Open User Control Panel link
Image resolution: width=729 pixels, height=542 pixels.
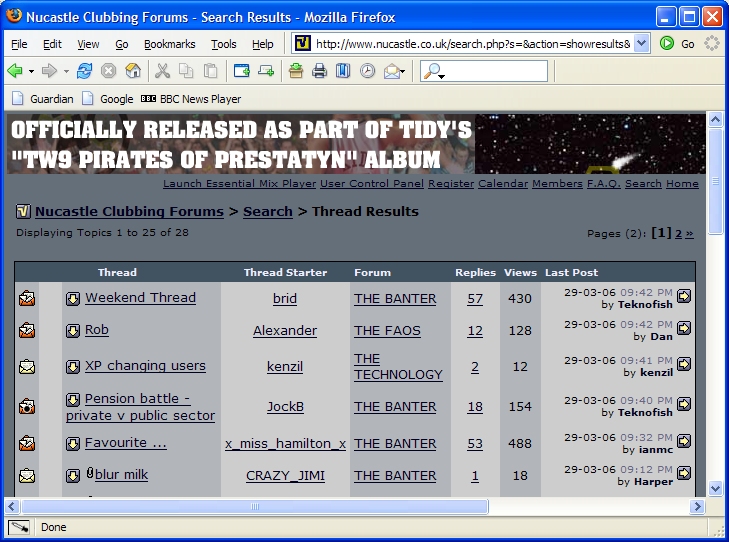coord(372,184)
